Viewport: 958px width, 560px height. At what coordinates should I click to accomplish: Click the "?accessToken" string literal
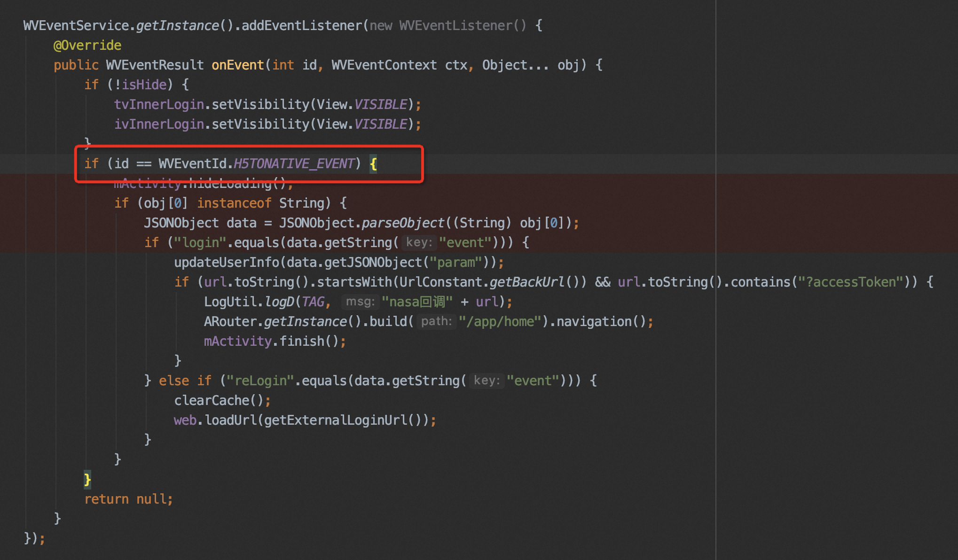tap(850, 282)
